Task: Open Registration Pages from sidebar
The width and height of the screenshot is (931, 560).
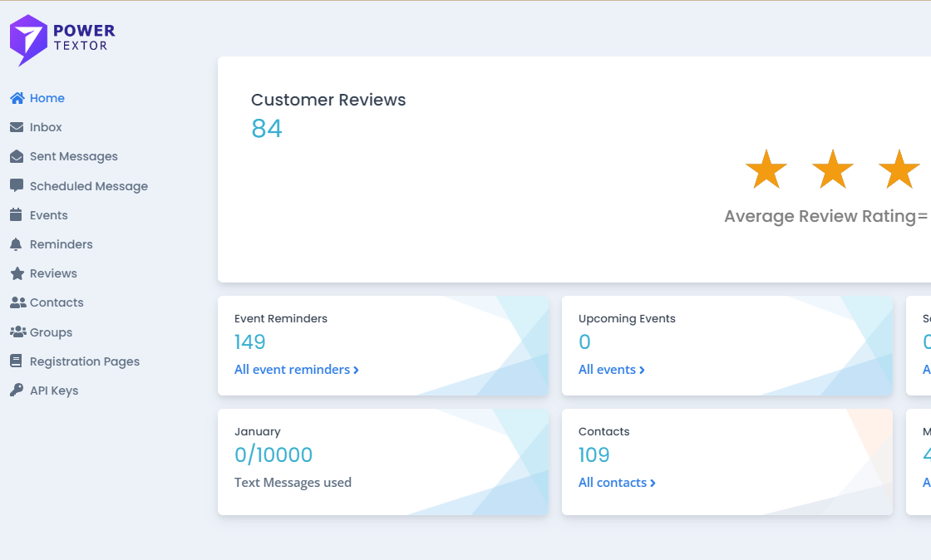Action: pyautogui.click(x=84, y=361)
